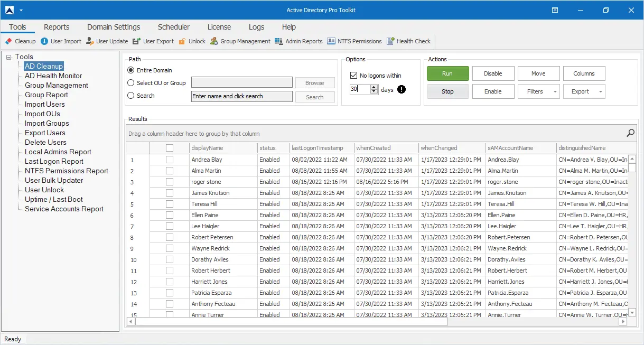Click the Stop button

point(447,91)
